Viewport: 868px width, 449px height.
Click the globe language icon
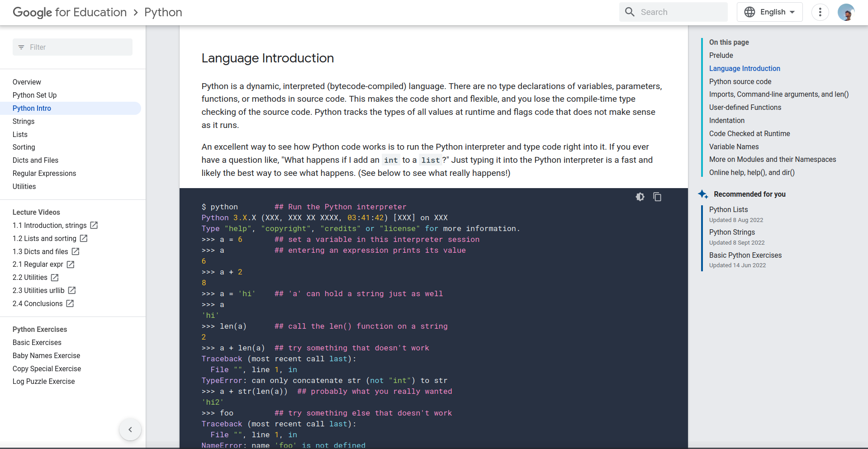749,12
